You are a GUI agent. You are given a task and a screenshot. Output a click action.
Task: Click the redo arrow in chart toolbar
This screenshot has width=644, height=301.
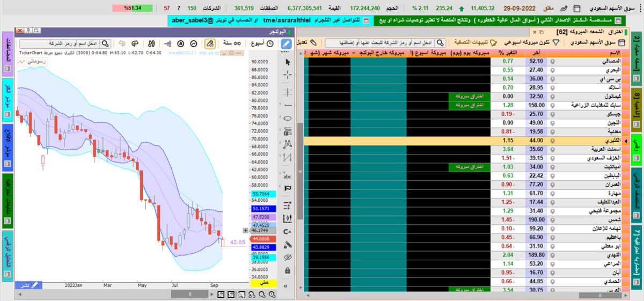tap(135, 44)
